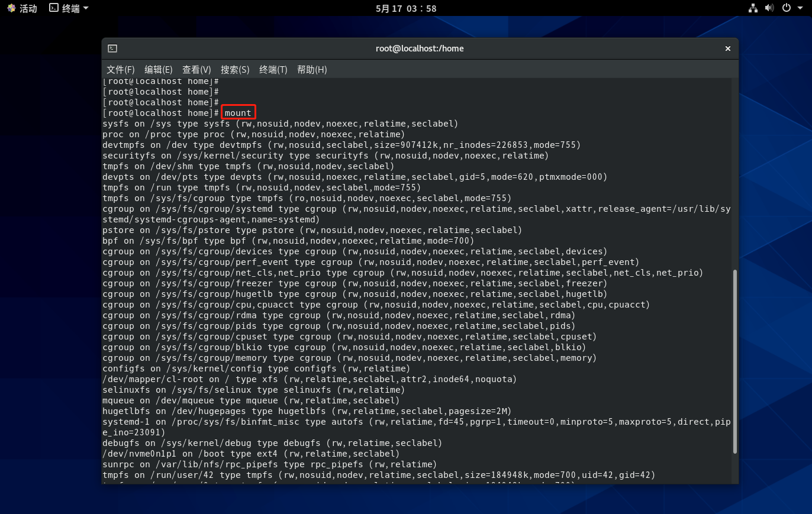Click the highlighted mount command
Viewport: 812px width, 514px height.
click(238, 113)
